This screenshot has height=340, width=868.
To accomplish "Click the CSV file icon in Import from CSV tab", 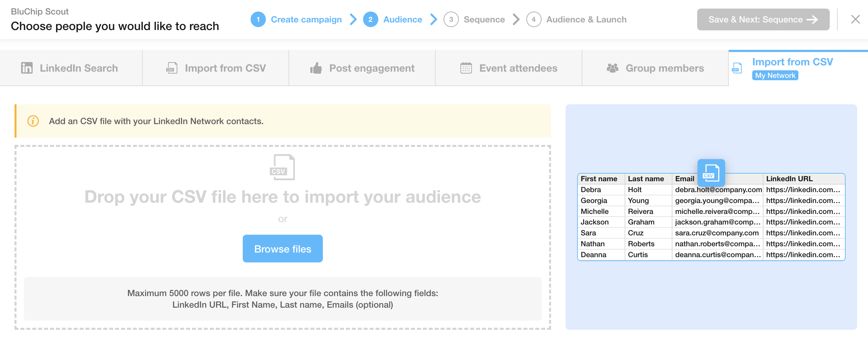I will click(172, 68).
